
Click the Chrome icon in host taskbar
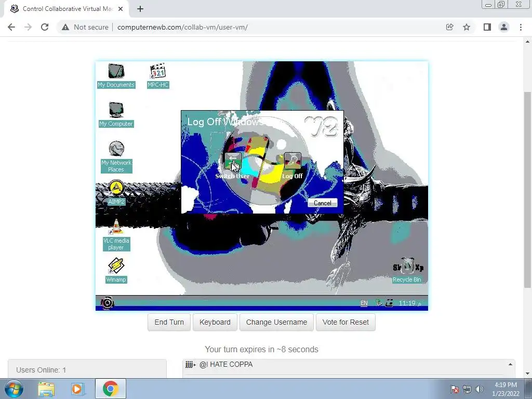coord(110,389)
